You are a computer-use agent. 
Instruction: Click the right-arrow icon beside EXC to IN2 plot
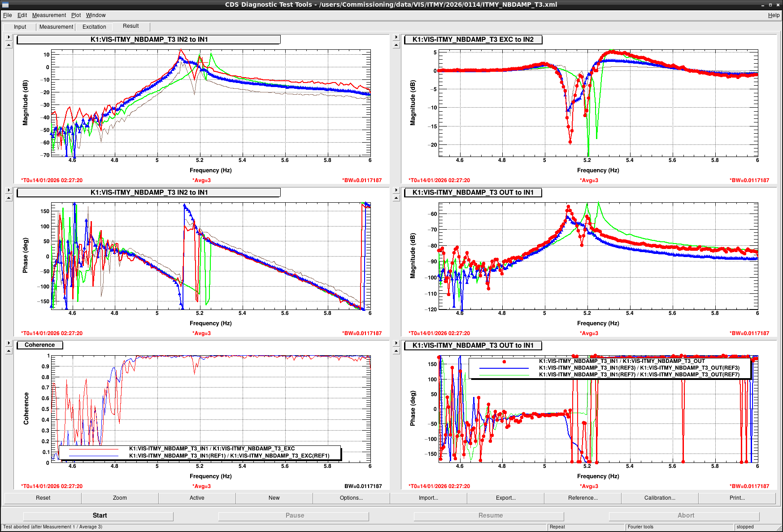[396, 37]
